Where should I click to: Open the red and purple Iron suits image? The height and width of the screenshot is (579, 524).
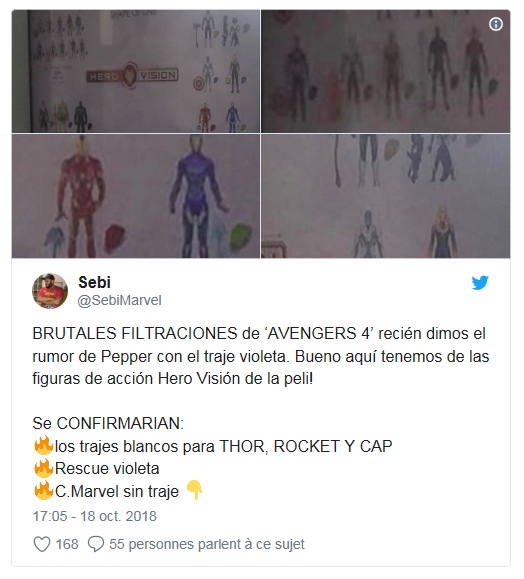pyautogui.click(x=136, y=196)
